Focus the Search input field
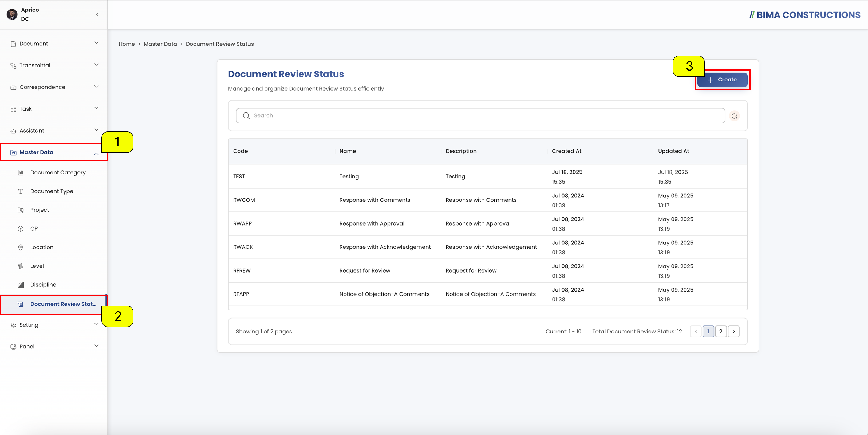The width and height of the screenshot is (868, 435). tap(480, 116)
